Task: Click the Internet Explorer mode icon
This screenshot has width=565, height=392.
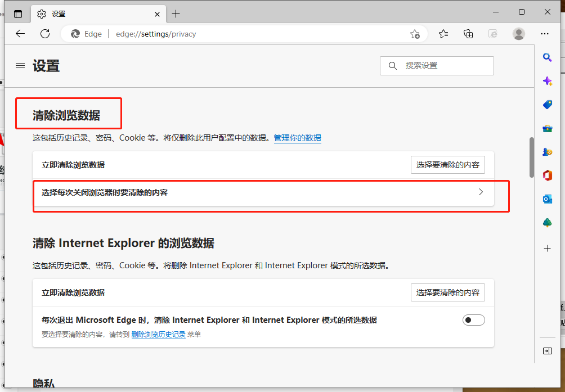Action: click(493, 34)
